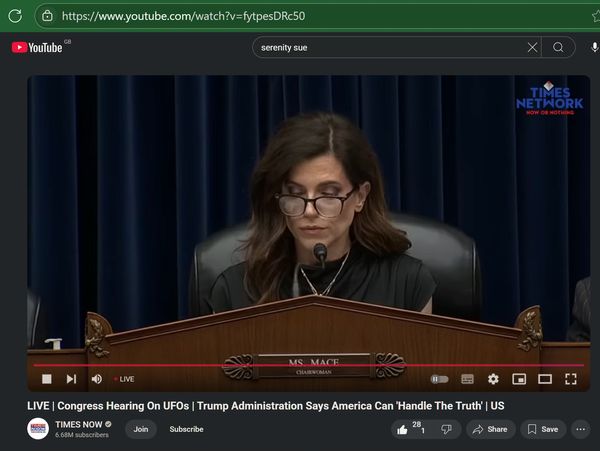Toggle subtitles/closed captions
Viewport: 600px width, 451px height.
[x=467, y=379]
